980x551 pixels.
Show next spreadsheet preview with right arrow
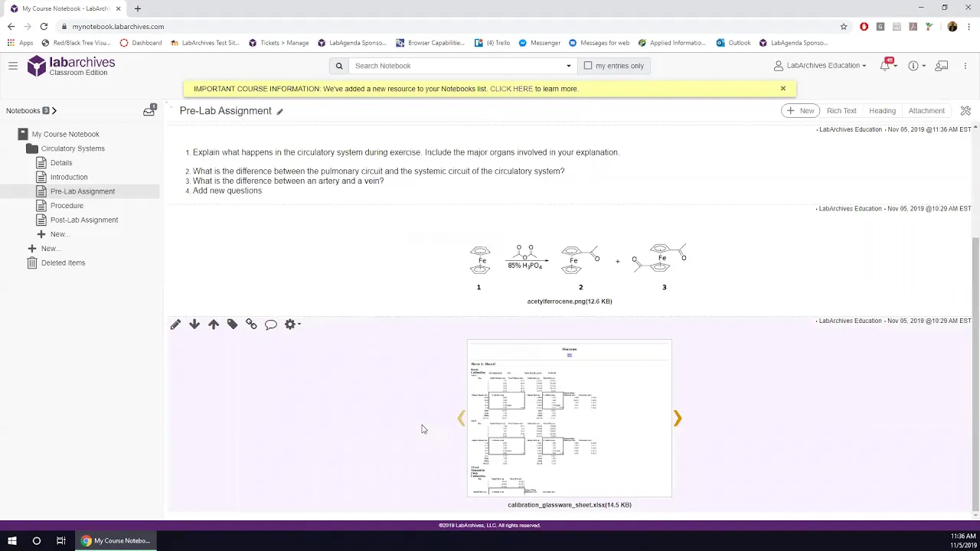pyautogui.click(x=677, y=418)
